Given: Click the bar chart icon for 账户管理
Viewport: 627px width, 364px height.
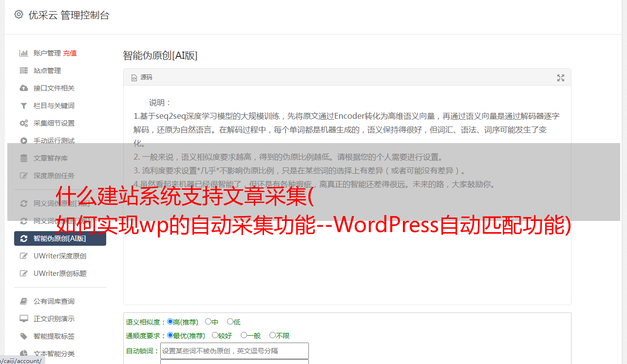Looking at the screenshot, I should click(x=23, y=53).
